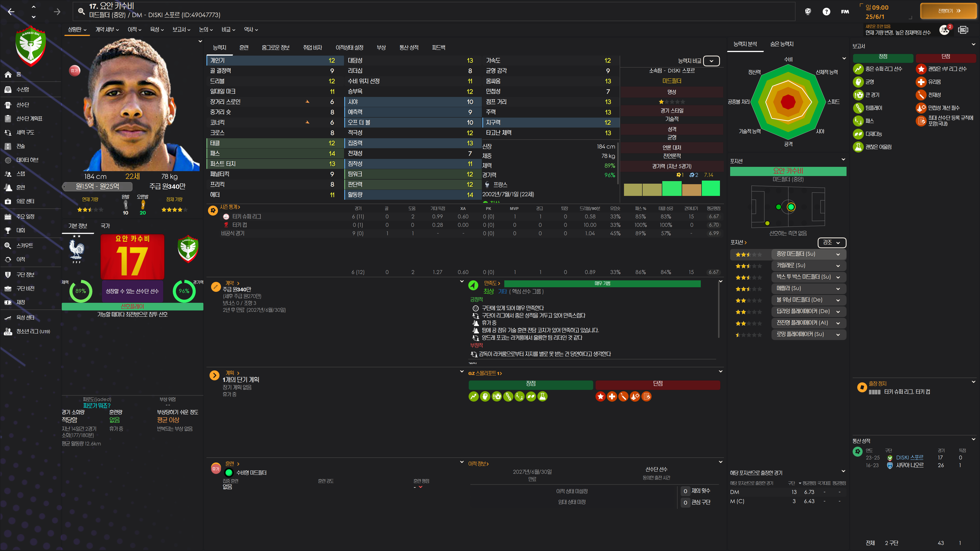Click the 재정 finances sidebar icon
This screenshot has height=551, width=980.
pyautogui.click(x=8, y=302)
